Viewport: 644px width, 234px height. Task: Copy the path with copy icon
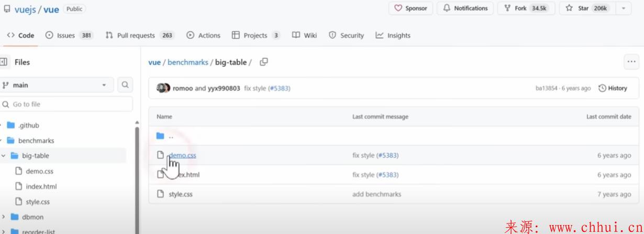(264, 62)
